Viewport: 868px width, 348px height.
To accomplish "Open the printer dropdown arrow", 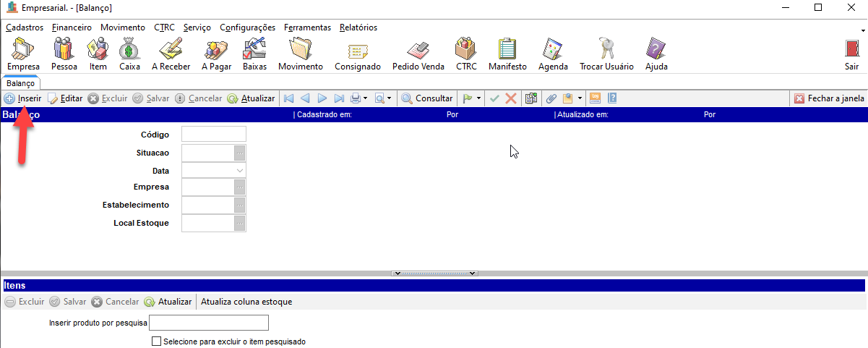I will [x=366, y=98].
